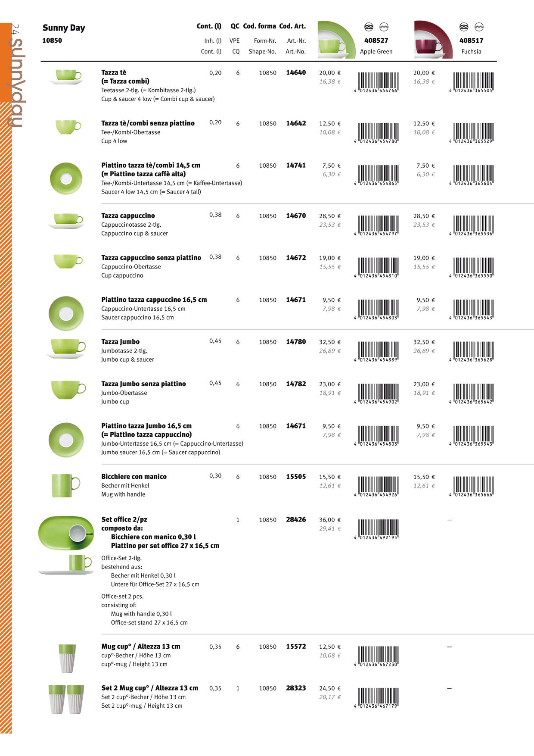Click the Fuchsia barcode for Bicchiere con manico
Viewport: 534px width, 756px height.
pos(472,486)
